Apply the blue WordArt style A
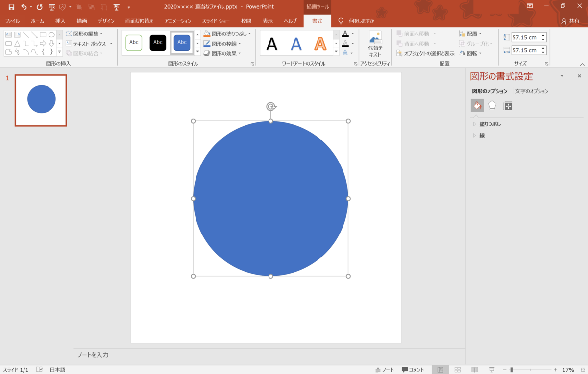The image size is (588, 374). click(x=296, y=44)
